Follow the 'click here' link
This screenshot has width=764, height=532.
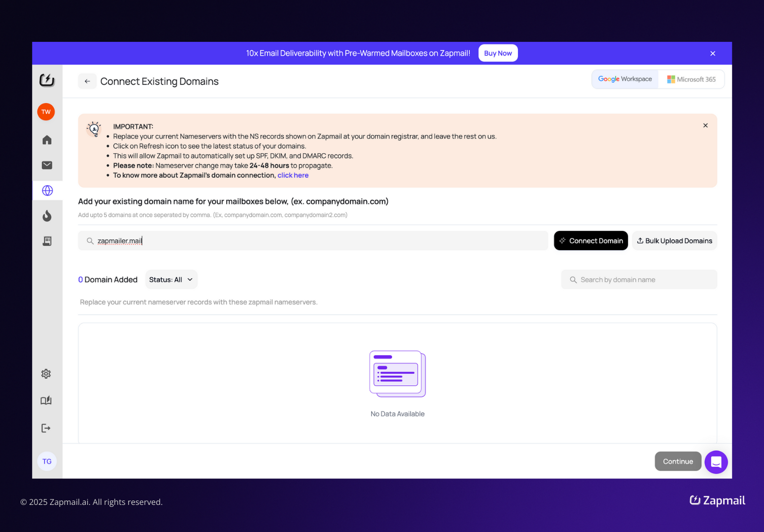point(293,175)
